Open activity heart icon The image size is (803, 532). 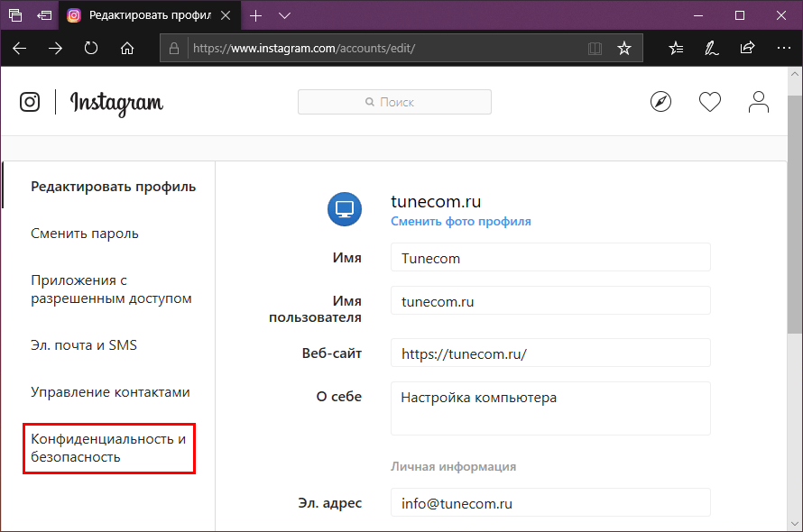pos(710,101)
